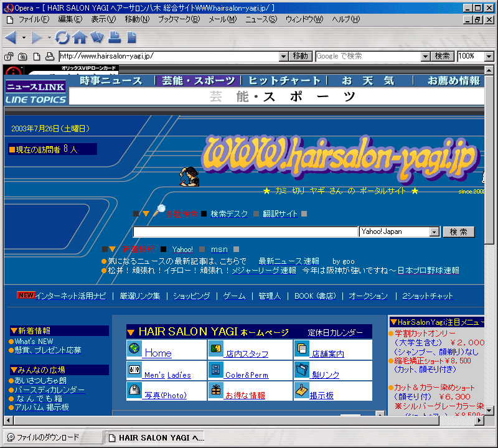Open the 100% zoom level dropdown
Image resolution: width=498 pixels, height=448 pixels.
489,57
